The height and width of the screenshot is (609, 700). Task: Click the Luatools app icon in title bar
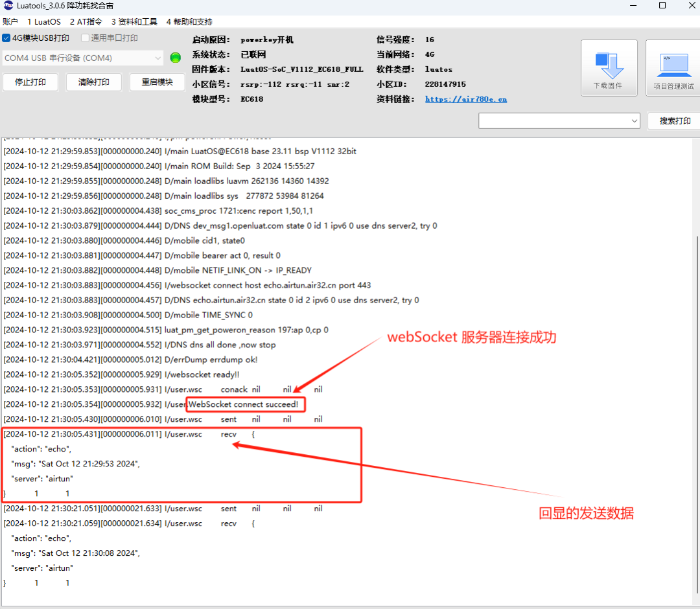pyautogui.click(x=8, y=5)
